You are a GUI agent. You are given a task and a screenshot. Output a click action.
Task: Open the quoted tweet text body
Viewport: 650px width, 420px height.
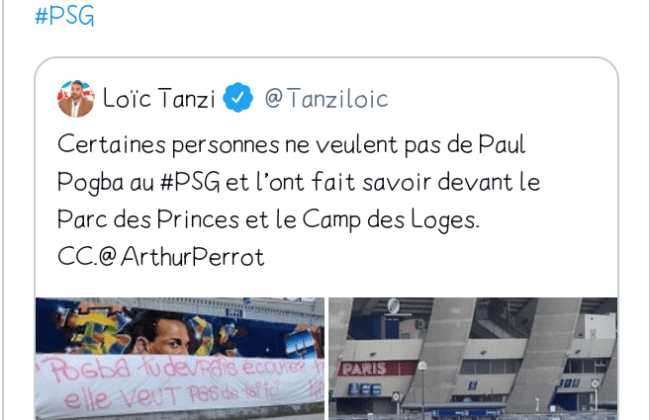(298, 200)
